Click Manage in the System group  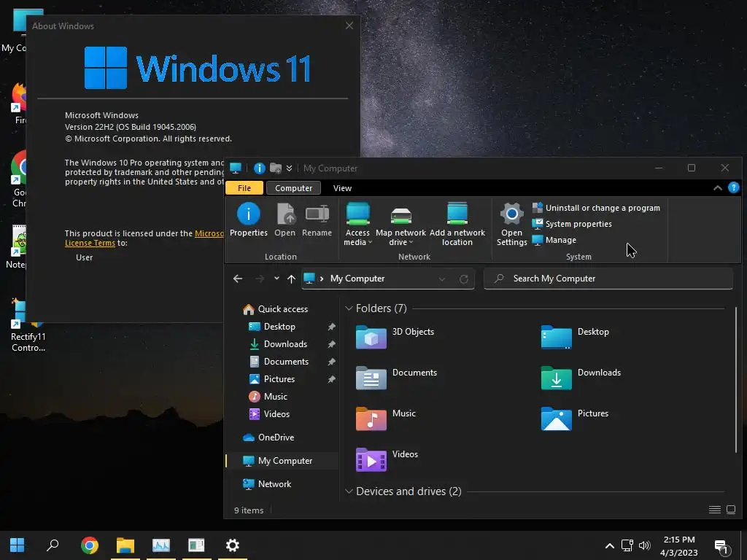click(554, 240)
